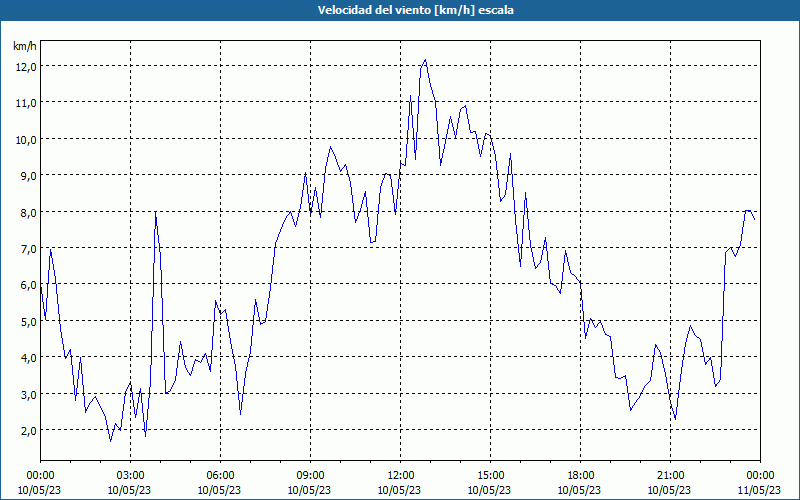Click the wind speed peak above 12 km/h
800x500 pixels.
click(425, 60)
